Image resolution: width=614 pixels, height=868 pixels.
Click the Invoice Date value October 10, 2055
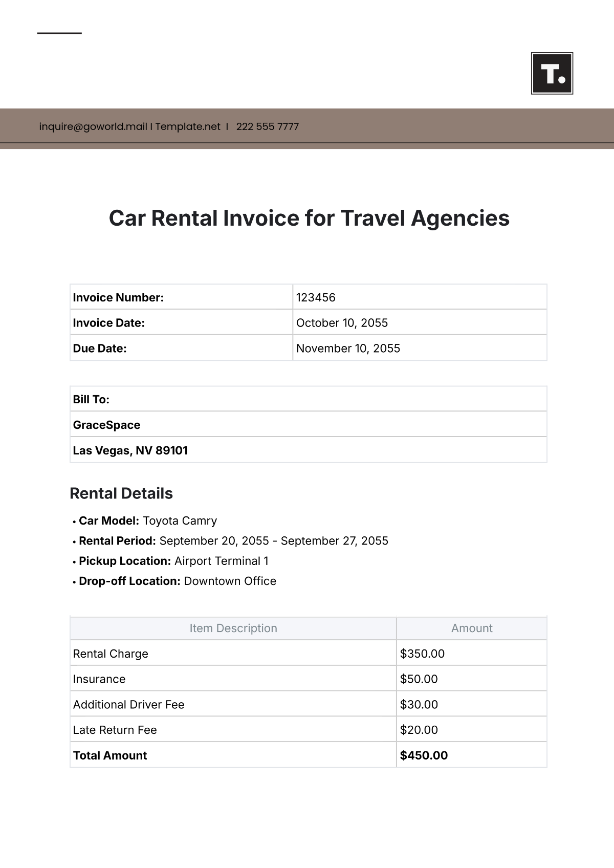(342, 323)
